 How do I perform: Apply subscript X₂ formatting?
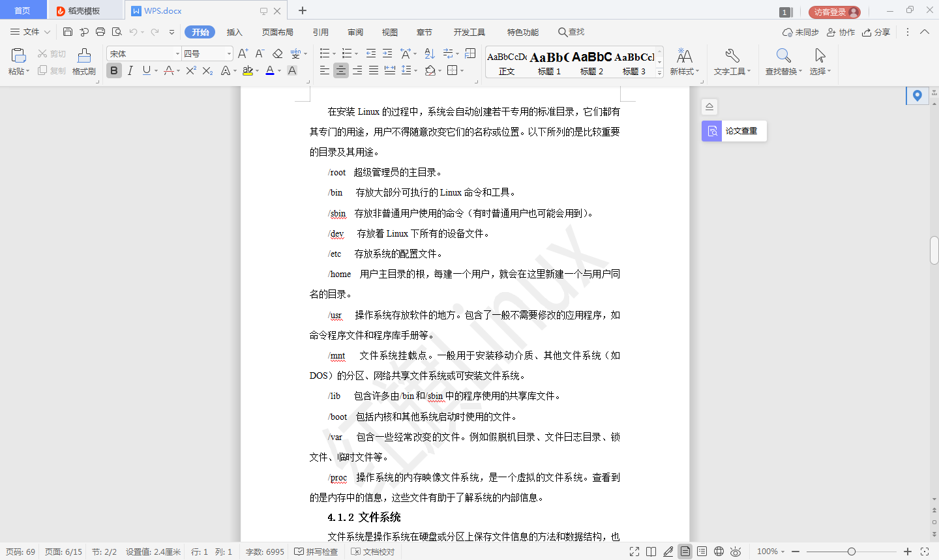click(207, 70)
